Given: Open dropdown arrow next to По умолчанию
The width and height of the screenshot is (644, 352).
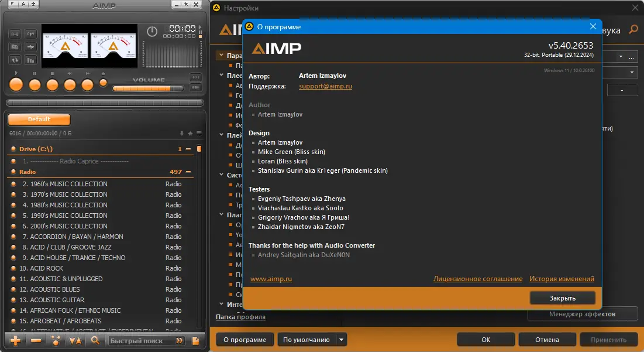Looking at the screenshot, I should pos(342,340).
